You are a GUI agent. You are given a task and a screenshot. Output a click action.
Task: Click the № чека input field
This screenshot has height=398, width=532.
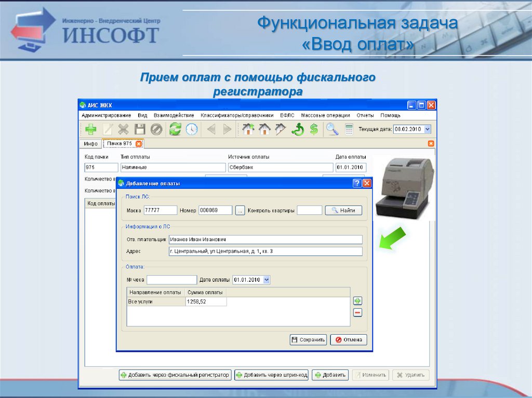pos(171,280)
